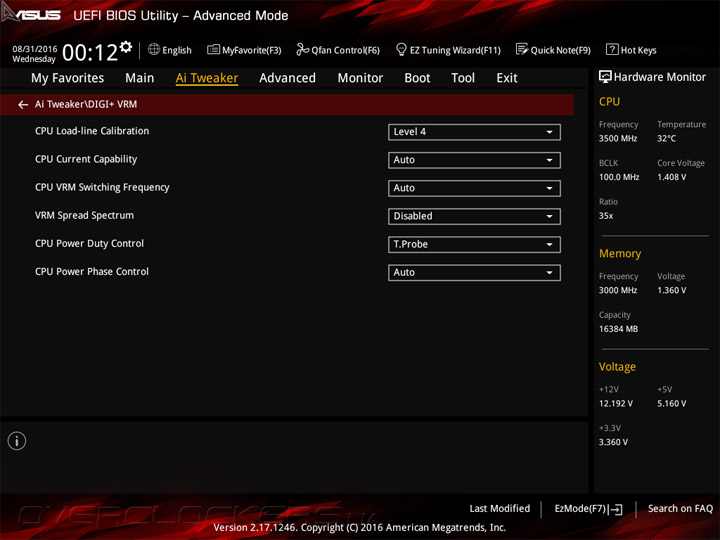
Task: Click the Qfan Control(F6) label
Action: (x=346, y=50)
